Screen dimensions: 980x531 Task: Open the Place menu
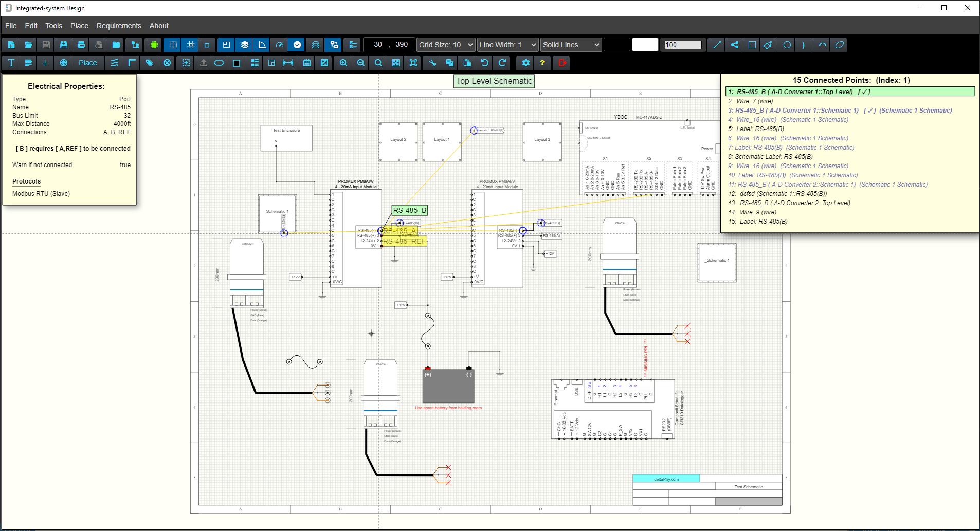[79, 26]
